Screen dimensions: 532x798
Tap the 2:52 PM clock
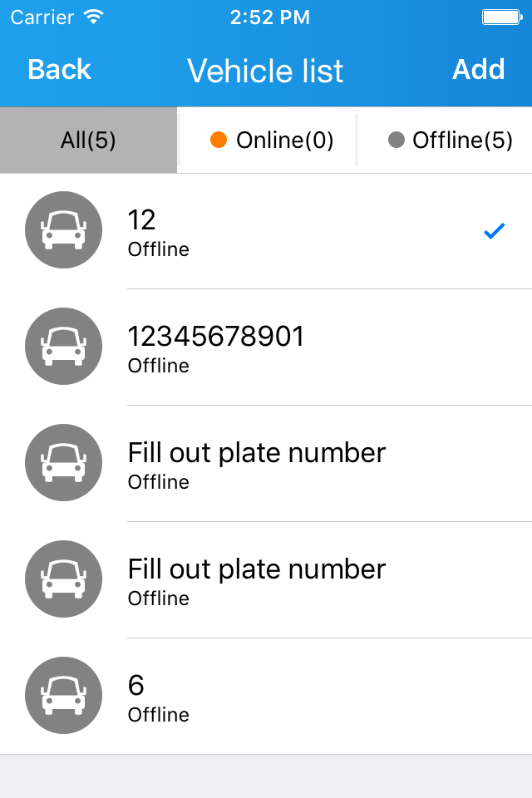269,17
